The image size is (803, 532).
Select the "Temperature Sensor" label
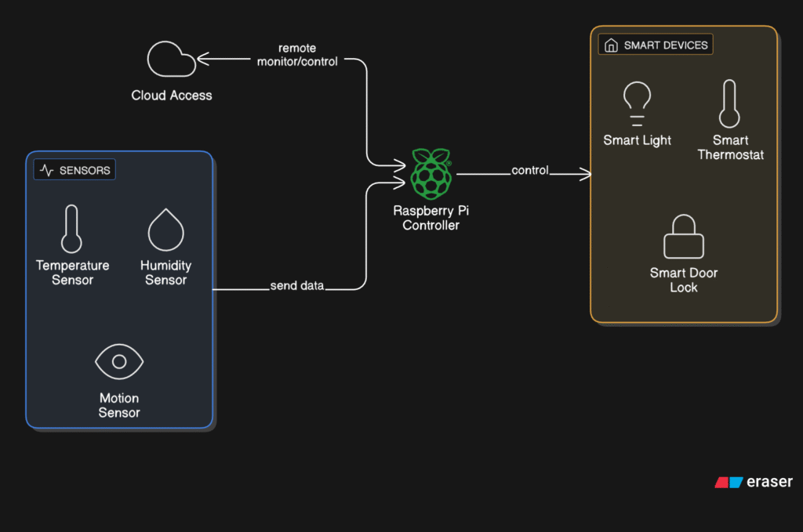73,273
